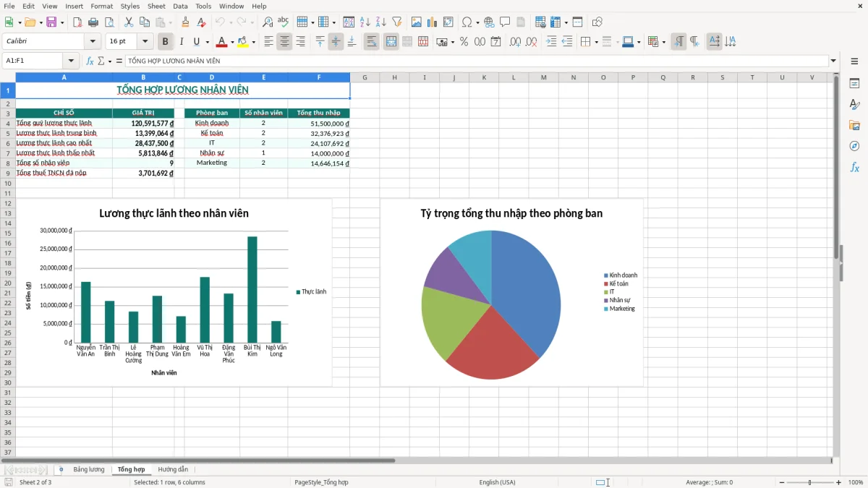Viewport: 868px width, 488px height.
Task: Open the font size dropdown
Action: tap(145, 42)
